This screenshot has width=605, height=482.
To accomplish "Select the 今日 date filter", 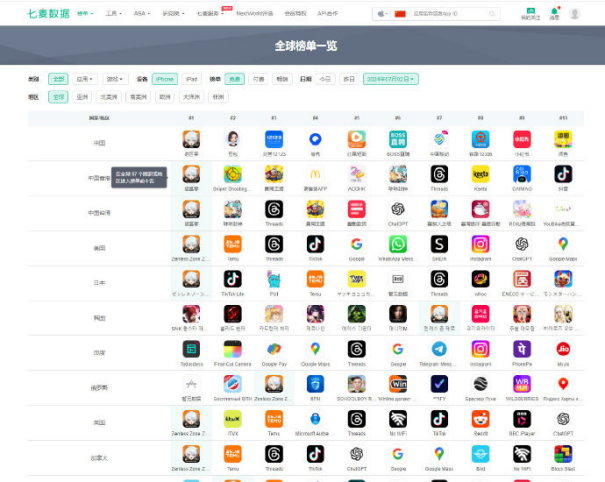I will [325, 79].
